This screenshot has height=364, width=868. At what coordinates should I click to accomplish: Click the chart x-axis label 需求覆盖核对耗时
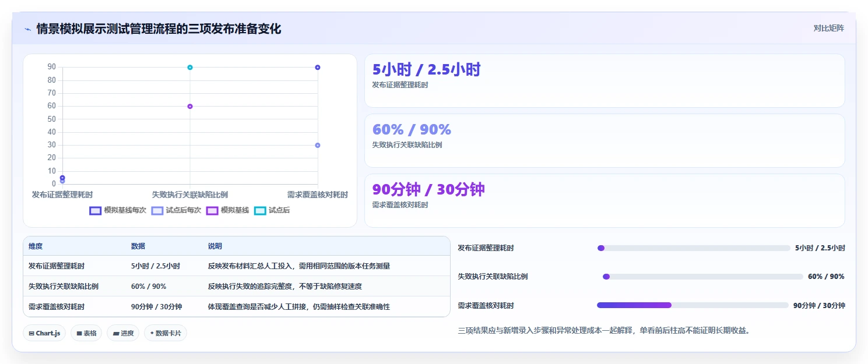(318, 195)
